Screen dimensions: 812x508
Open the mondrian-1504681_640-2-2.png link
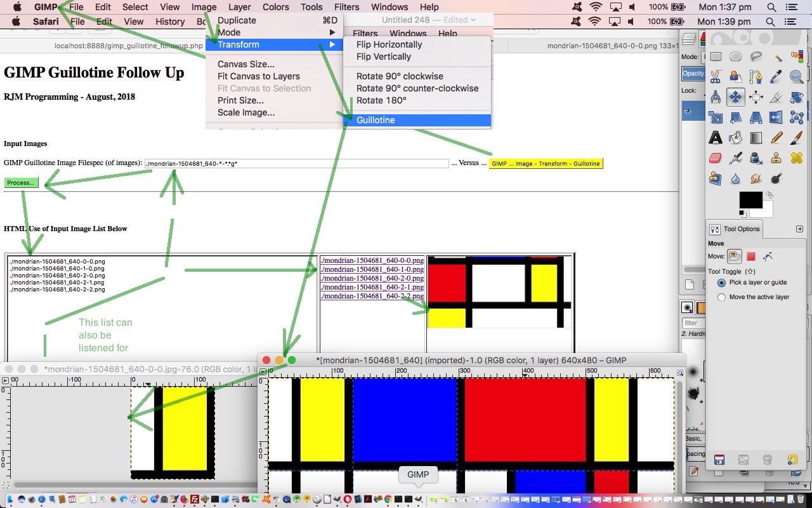[372, 296]
